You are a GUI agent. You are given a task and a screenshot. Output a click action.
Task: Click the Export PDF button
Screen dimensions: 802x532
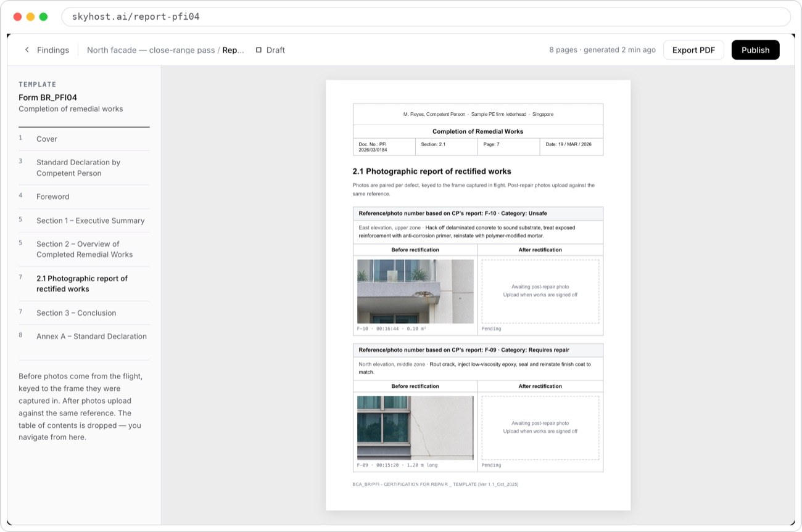[x=693, y=50]
